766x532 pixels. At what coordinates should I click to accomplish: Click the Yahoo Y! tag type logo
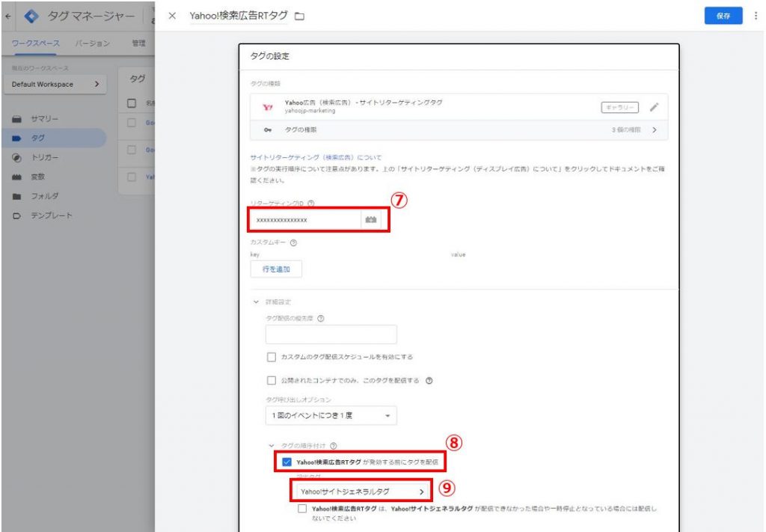(268, 107)
